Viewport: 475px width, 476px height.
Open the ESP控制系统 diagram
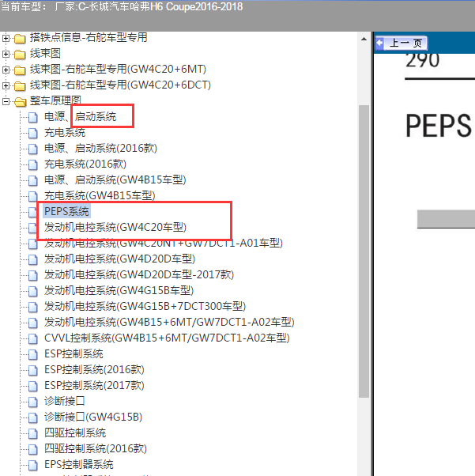pos(74,353)
